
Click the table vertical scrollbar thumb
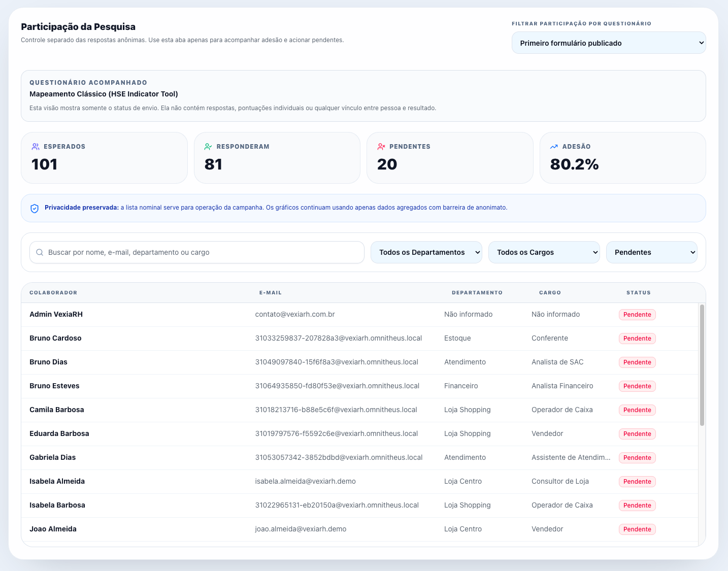702,365
